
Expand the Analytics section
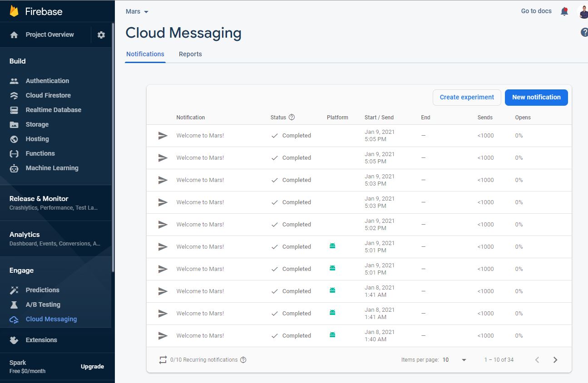[x=55, y=239]
